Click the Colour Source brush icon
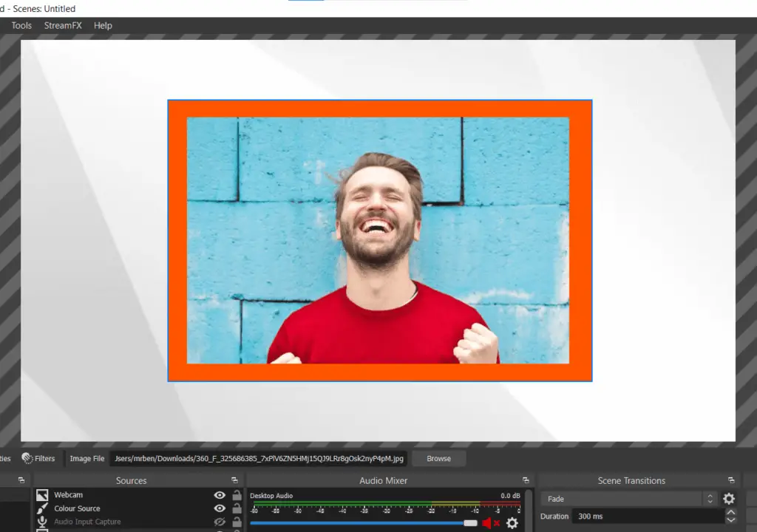The width and height of the screenshot is (757, 532). [x=42, y=508]
